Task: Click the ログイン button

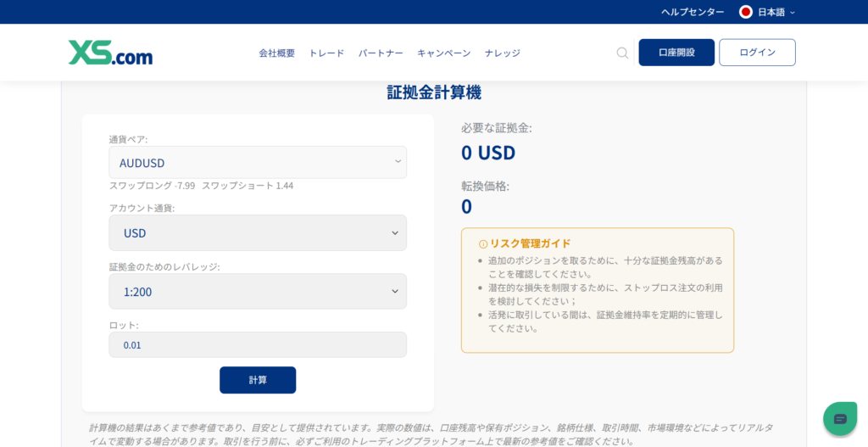Action: [x=757, y=53]
